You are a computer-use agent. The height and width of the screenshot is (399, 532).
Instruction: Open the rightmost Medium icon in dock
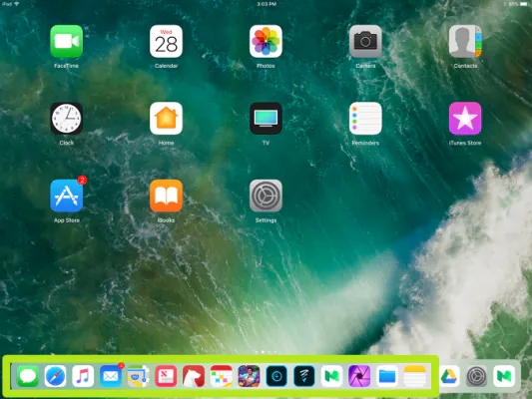(504, 376)
